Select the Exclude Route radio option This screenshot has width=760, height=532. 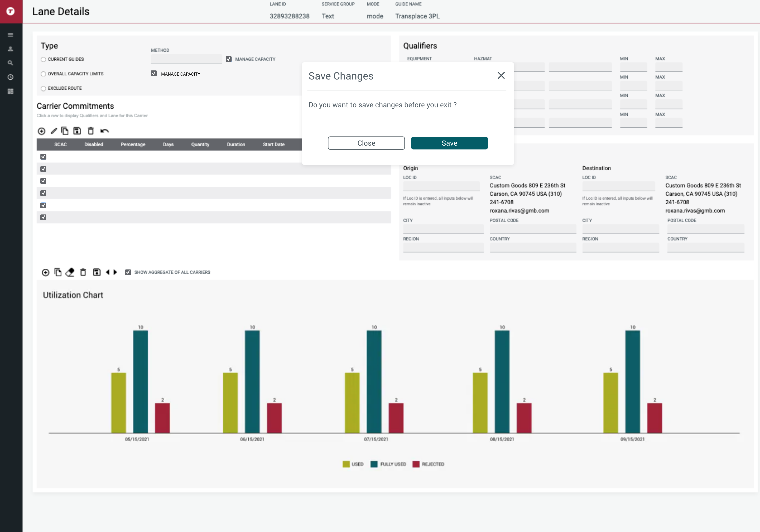(x=43, y=88)
